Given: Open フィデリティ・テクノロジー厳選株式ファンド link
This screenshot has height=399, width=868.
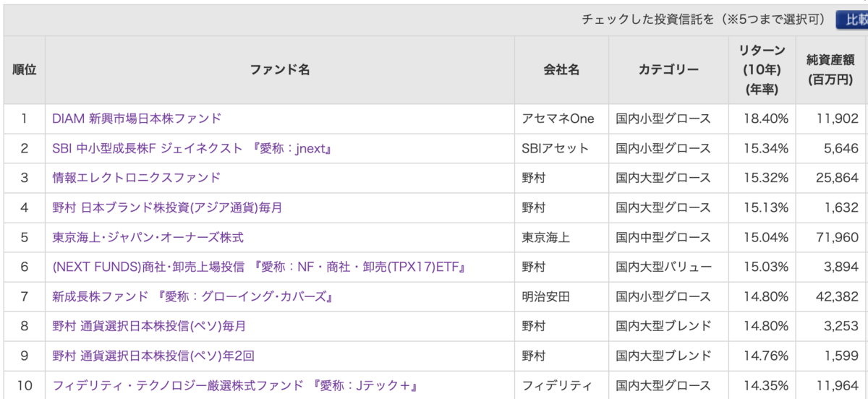Looking at the screenshot, I should [x=236, y=385].
